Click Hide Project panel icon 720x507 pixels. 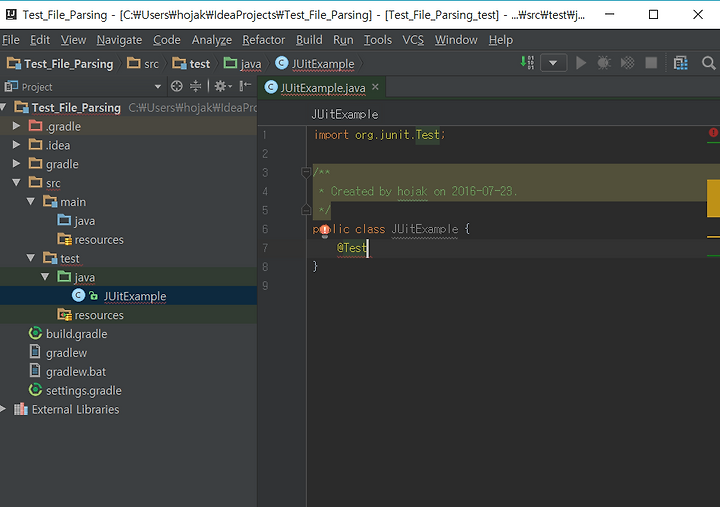point(245,85)
